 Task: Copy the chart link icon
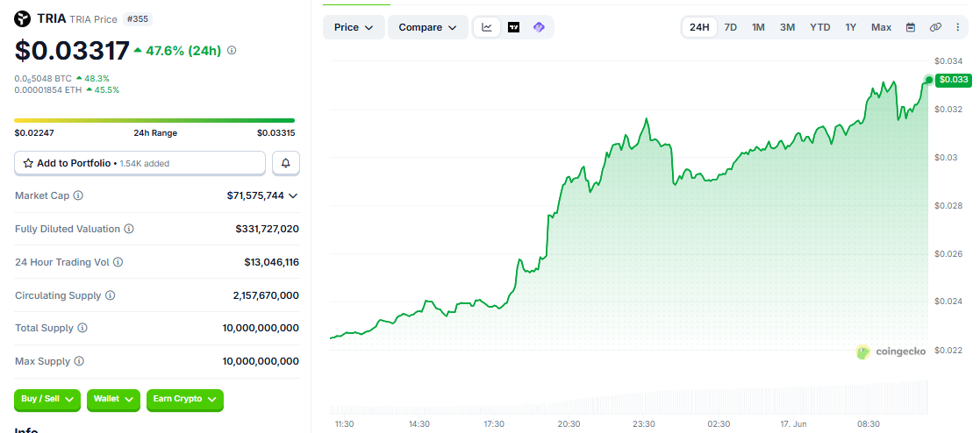pyautogui.click(x=935, y=27)
